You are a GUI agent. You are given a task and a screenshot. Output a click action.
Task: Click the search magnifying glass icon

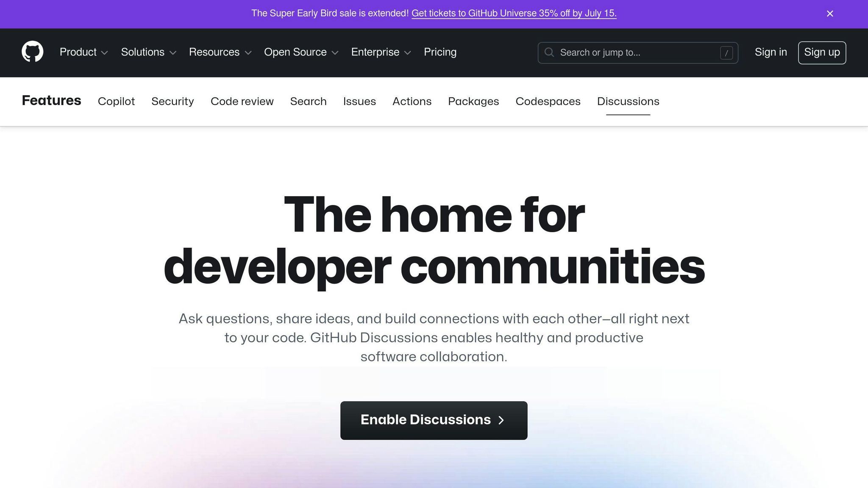549,53
